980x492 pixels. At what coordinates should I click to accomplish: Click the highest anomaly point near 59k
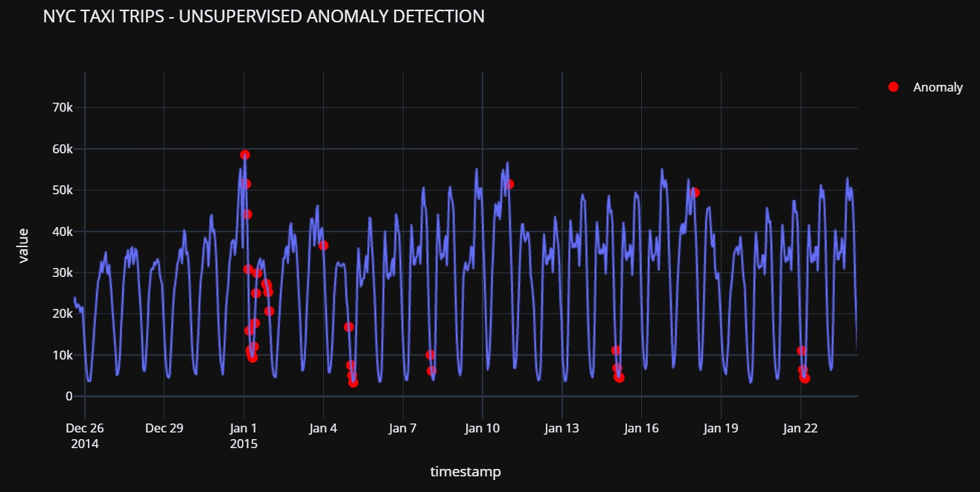(x=245, y=155)
